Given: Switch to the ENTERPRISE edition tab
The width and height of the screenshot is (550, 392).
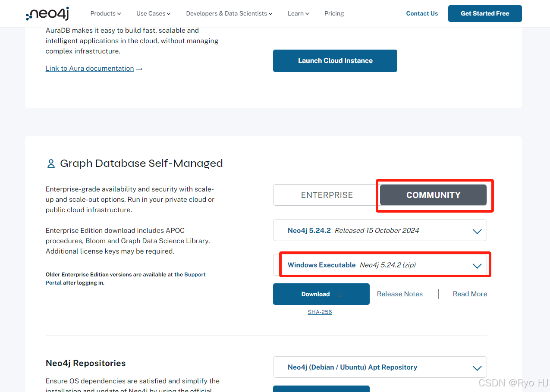Looking at the screenshot, I should (327, 195).
